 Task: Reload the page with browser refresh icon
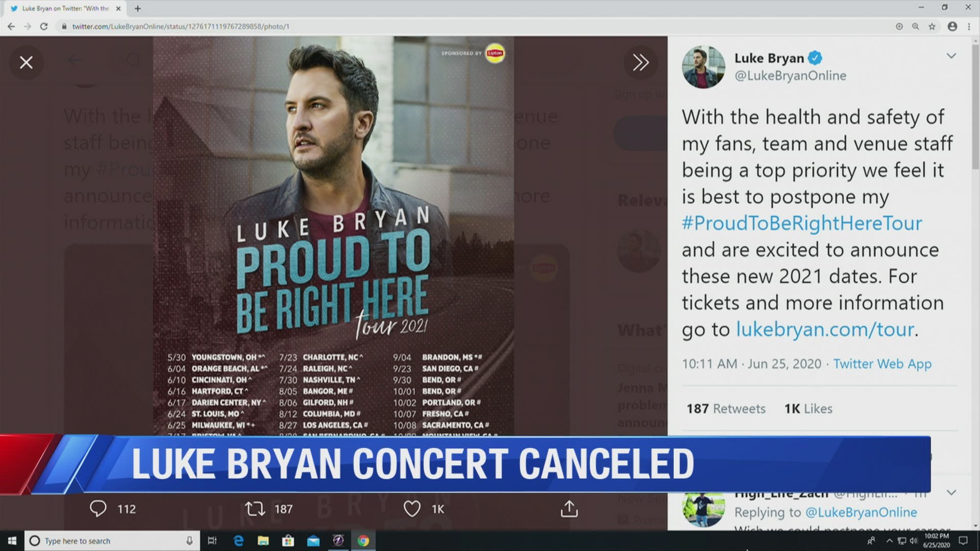tap(44, 27)
